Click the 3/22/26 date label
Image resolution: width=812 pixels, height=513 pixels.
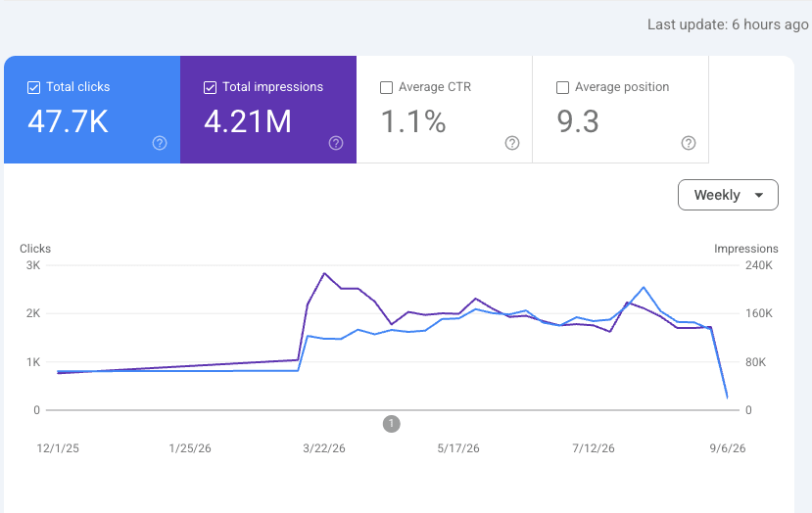click(324, 448)
